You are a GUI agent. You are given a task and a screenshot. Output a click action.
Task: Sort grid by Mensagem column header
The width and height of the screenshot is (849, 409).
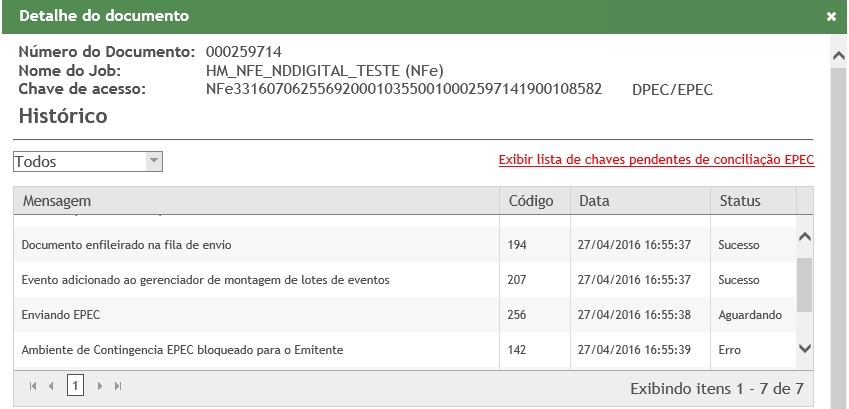pos(57,201)
